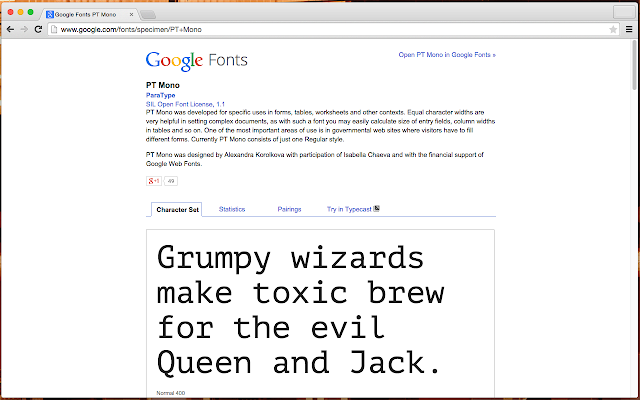Screen dimensions: 640x400
Task: Switch to the Pairings tab
Action: click(289, 209)
